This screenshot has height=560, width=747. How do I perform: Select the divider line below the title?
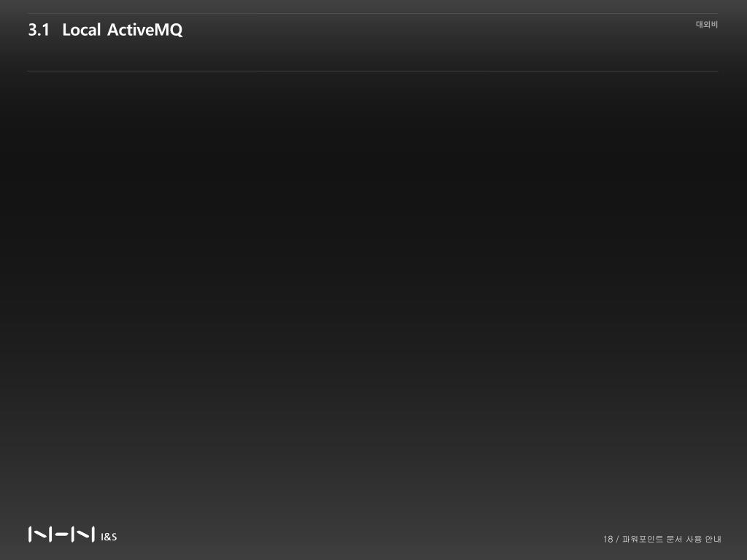[373, 71]
